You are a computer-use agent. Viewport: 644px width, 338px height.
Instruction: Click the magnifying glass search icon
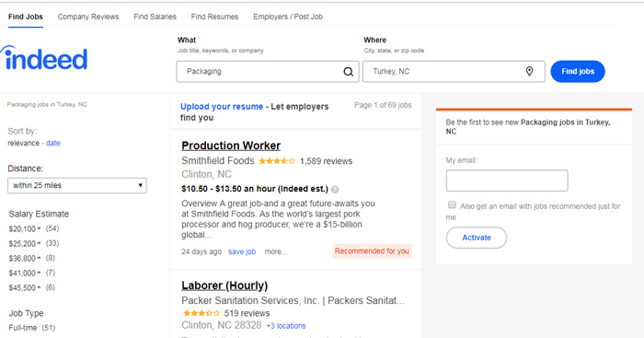(349, 72)
